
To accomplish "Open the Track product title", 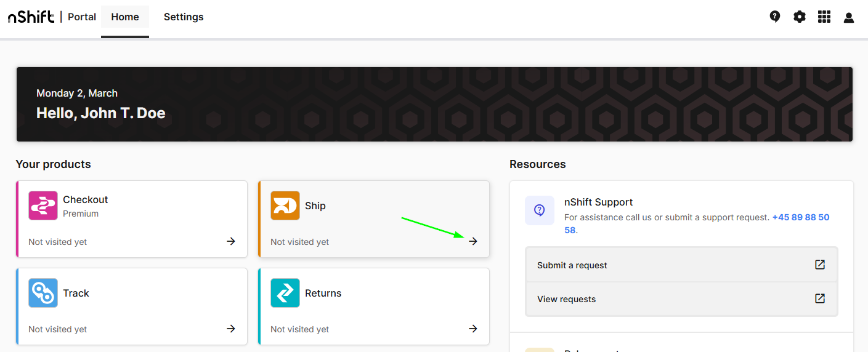I will point(76,293).
